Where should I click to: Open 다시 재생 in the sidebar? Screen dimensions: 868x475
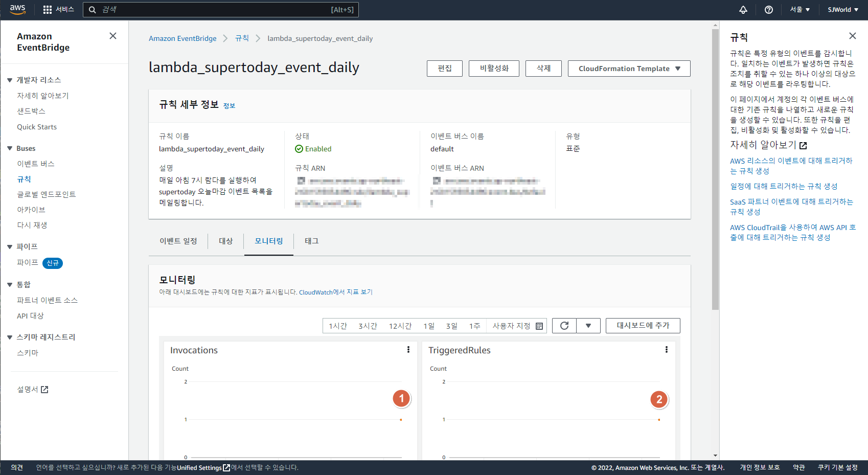[x=32, y=225]
